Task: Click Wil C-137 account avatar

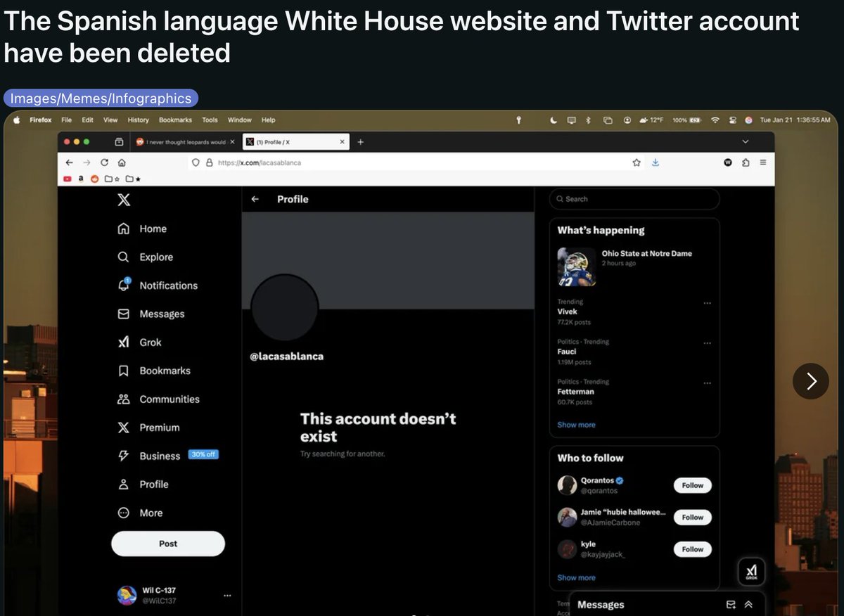Action: coord(127,596)
